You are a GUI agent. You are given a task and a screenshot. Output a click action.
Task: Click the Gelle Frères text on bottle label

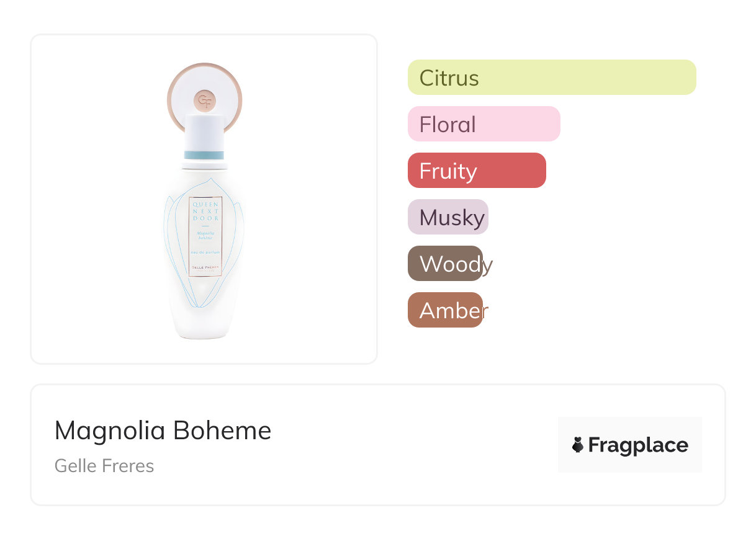(205, 267)
